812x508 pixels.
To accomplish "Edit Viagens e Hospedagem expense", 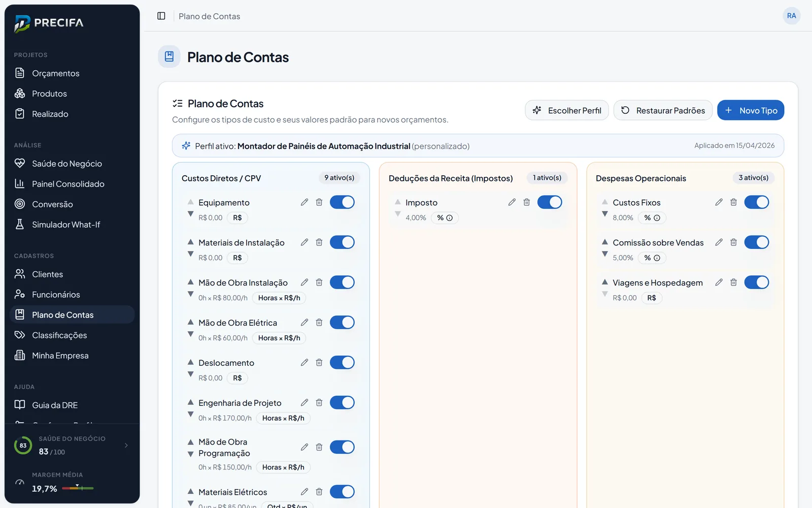I will click(x=719, y=282).
